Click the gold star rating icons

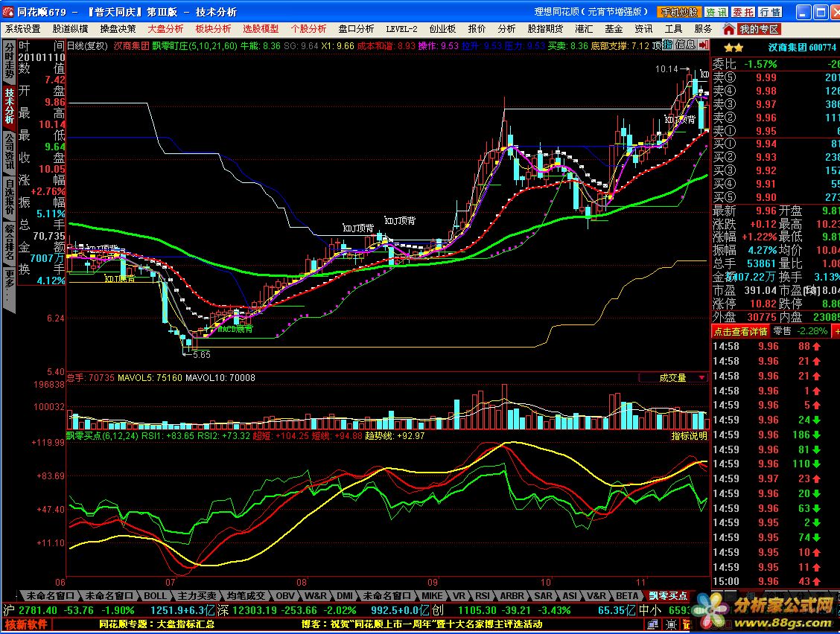click(734, 48)
